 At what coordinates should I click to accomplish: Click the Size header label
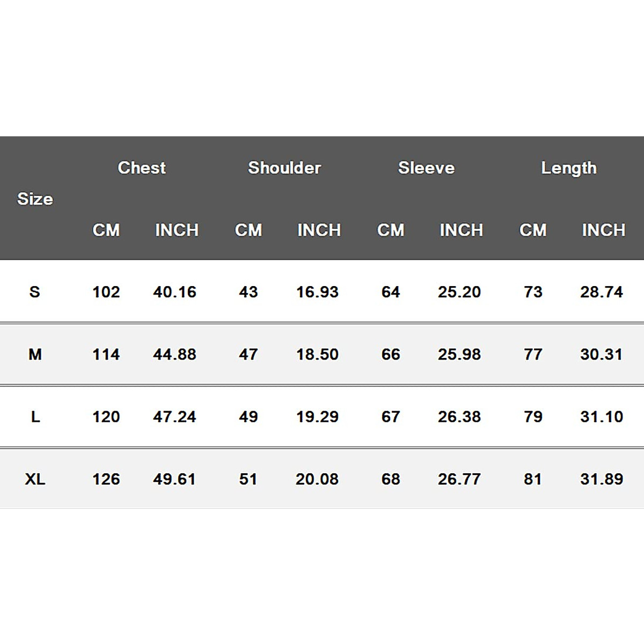(35, 199)
